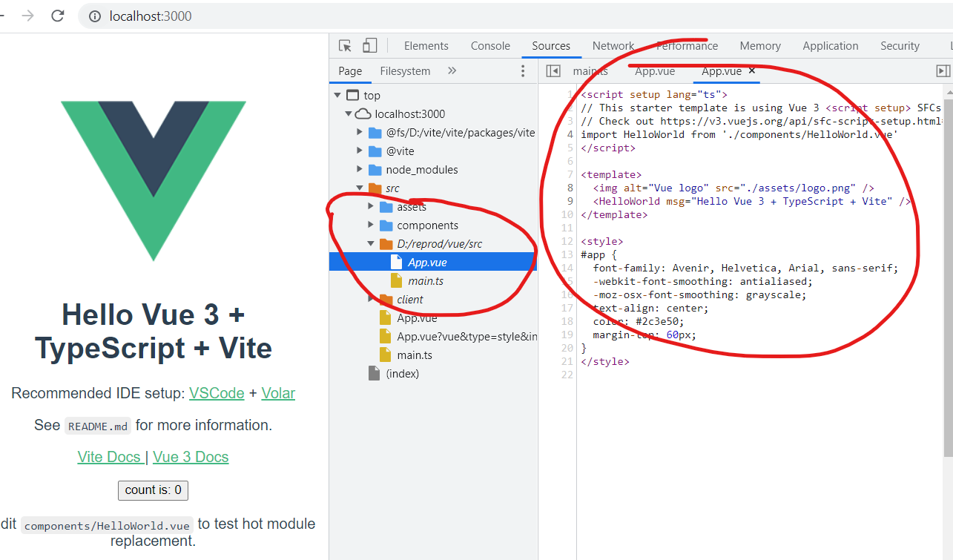Click the '</style>' line in code editor
This screenshot has width=953, height=560.
pyautogui.click(x=604, y=362)
